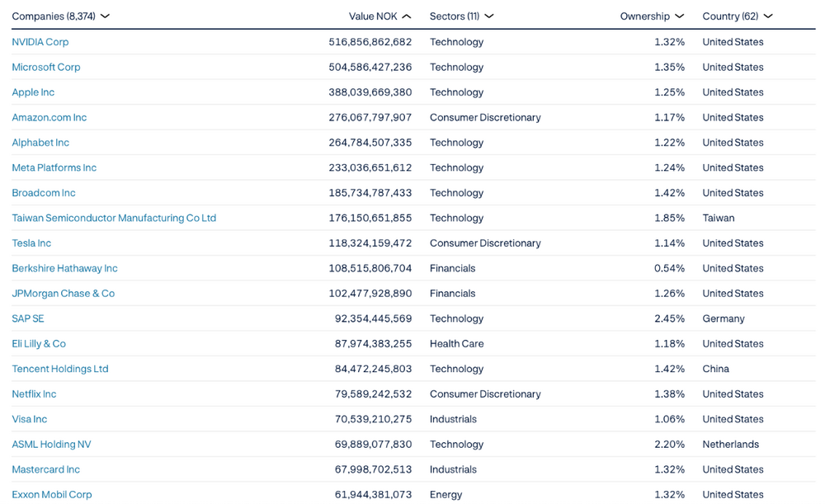Select the value 70,539,210,275 for Visa

[373, 419]
